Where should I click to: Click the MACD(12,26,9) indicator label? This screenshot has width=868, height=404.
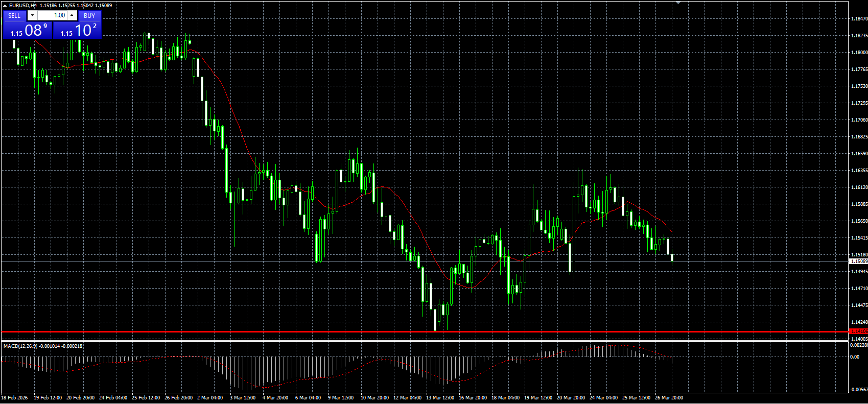20,346
